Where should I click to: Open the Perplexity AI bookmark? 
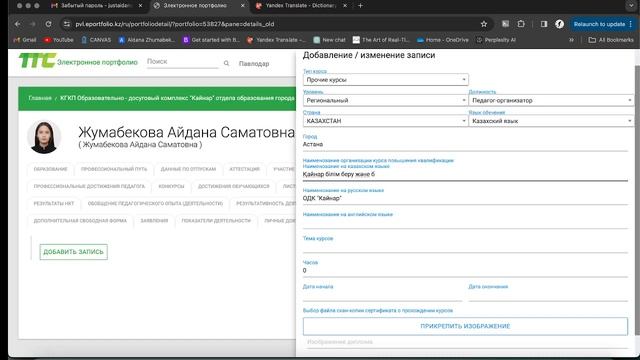click(x=496, y=40)
